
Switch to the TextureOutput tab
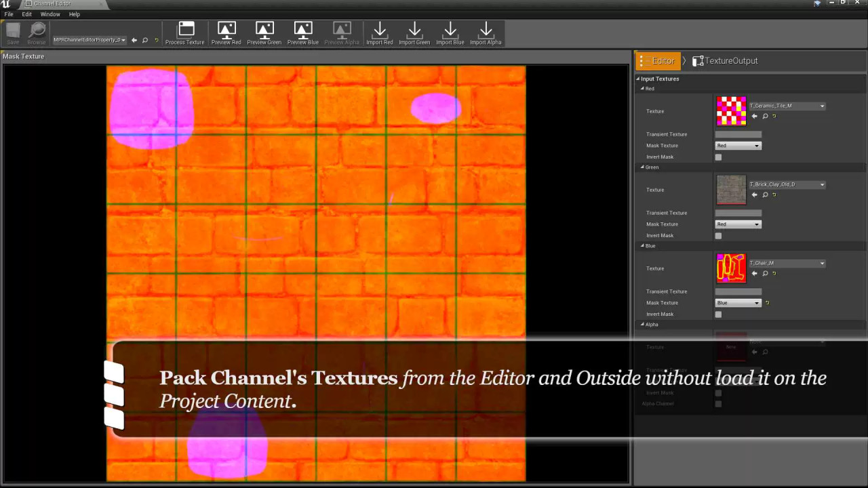pyautogui.click(x=725, y=61)
